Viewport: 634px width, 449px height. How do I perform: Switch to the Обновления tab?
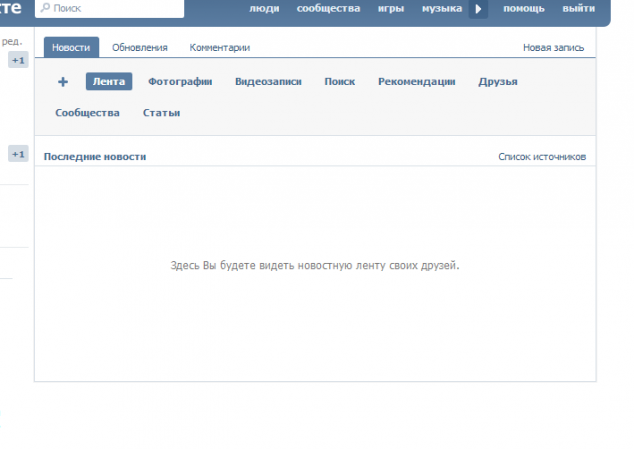click(x=139, y=47)
